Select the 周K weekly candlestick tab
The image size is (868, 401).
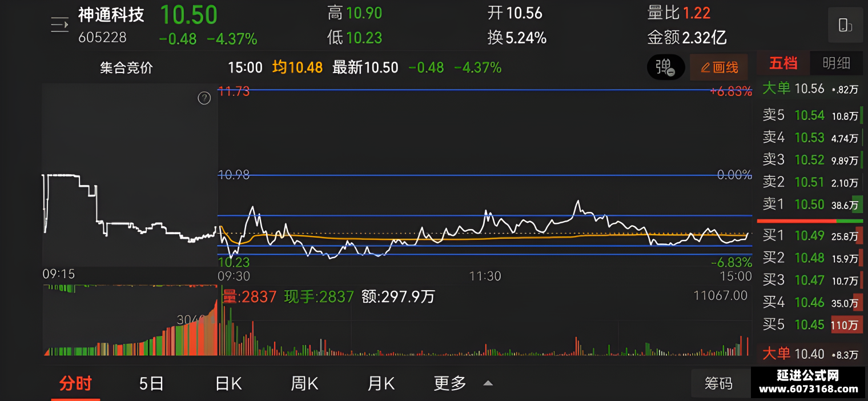pyautogui.click(x=304, y=383)
